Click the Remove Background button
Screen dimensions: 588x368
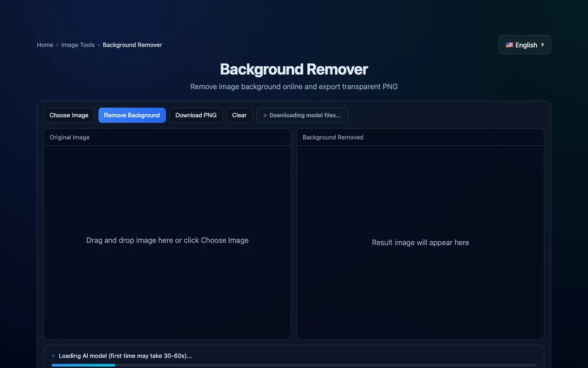pyautogui.click(x=132, y=115)
